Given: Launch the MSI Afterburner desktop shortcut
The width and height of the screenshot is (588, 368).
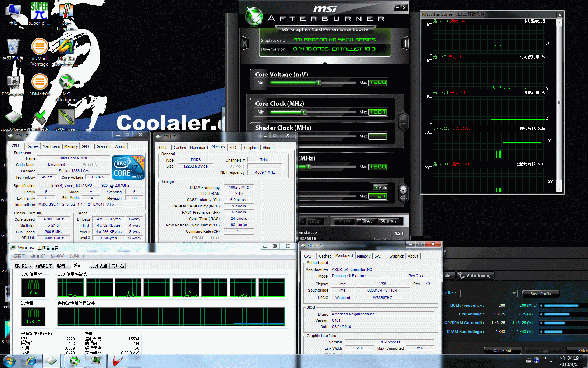Looking at the screenshot, I should [66, 88].
